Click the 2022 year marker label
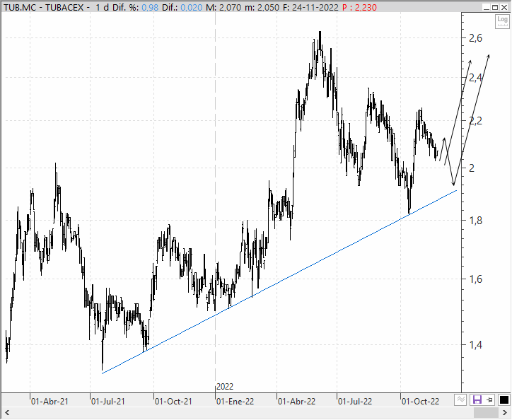 tap(225, 387)
